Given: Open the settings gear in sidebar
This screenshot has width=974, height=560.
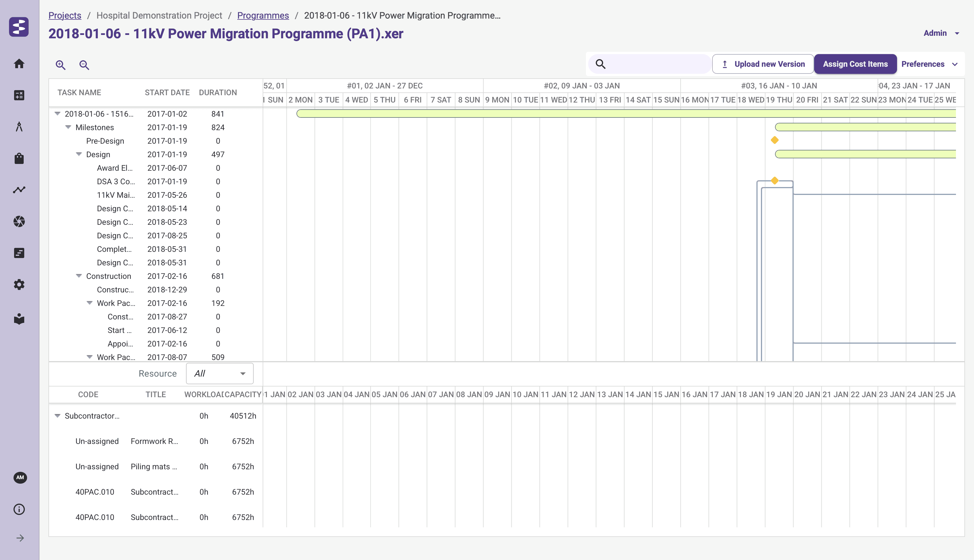Looking at the screenshot, I should (x=19, y=285).
